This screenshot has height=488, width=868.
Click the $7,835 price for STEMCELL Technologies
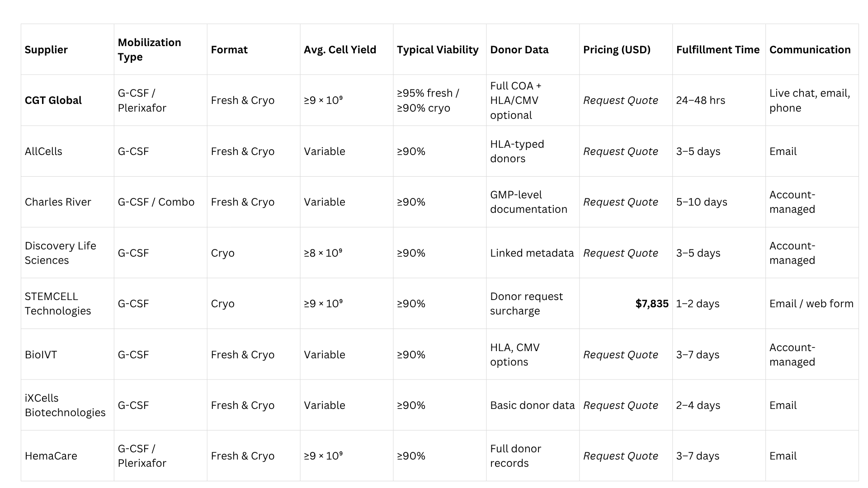pos(651,304)
